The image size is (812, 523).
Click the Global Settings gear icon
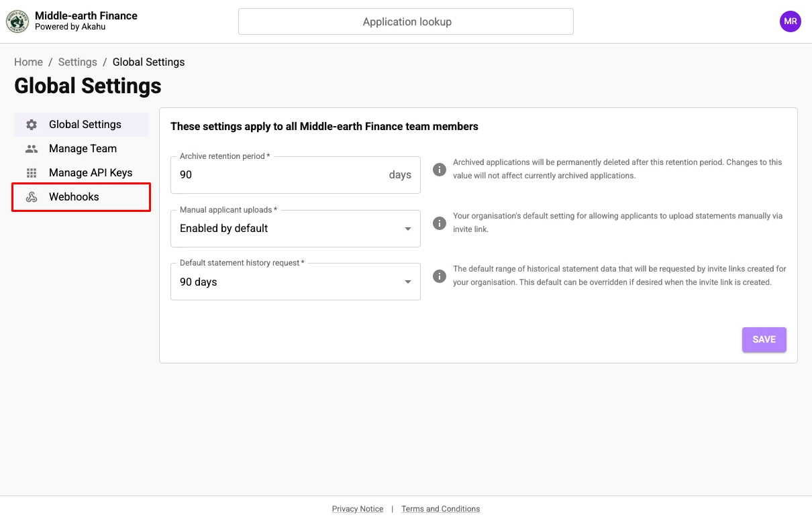pyautogui.click(x=32, y=125)
